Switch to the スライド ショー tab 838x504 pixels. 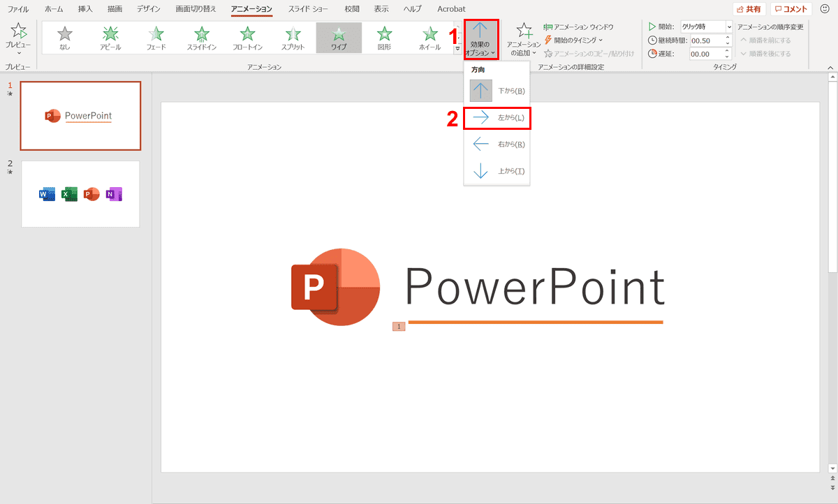pyautogui.click(x=308, y=9)
